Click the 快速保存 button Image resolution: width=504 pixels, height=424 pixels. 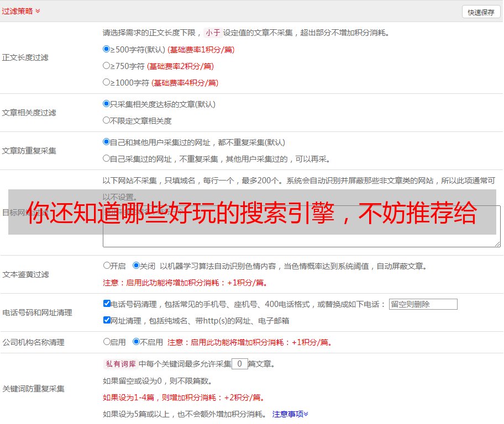click(481, 12)
